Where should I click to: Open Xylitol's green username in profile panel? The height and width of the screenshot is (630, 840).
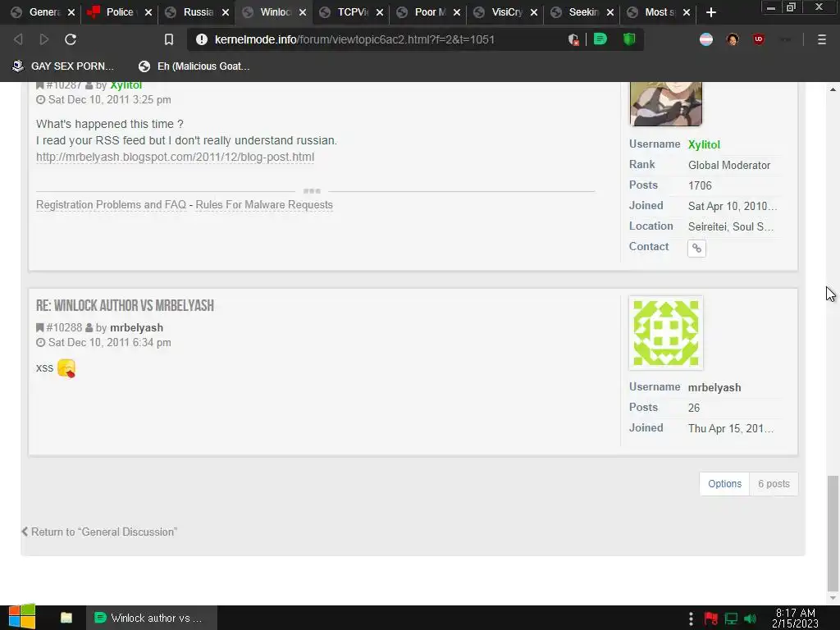click(x=704, y=144)
